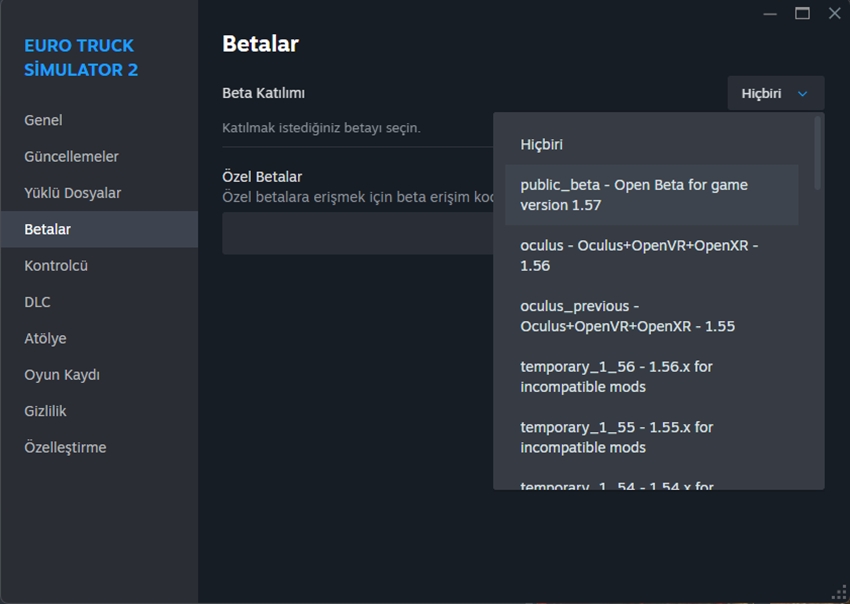Go to the Özelleştirme section
Screen dimensions: 850x604
click(x=65, y=447)
